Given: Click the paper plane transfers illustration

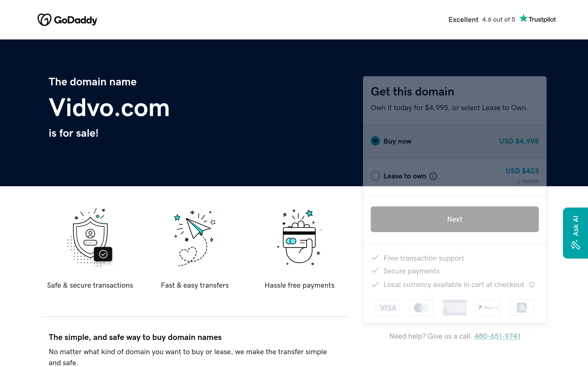Looking at the screenshot, I should pyautogui.click(x=195, y=238).
